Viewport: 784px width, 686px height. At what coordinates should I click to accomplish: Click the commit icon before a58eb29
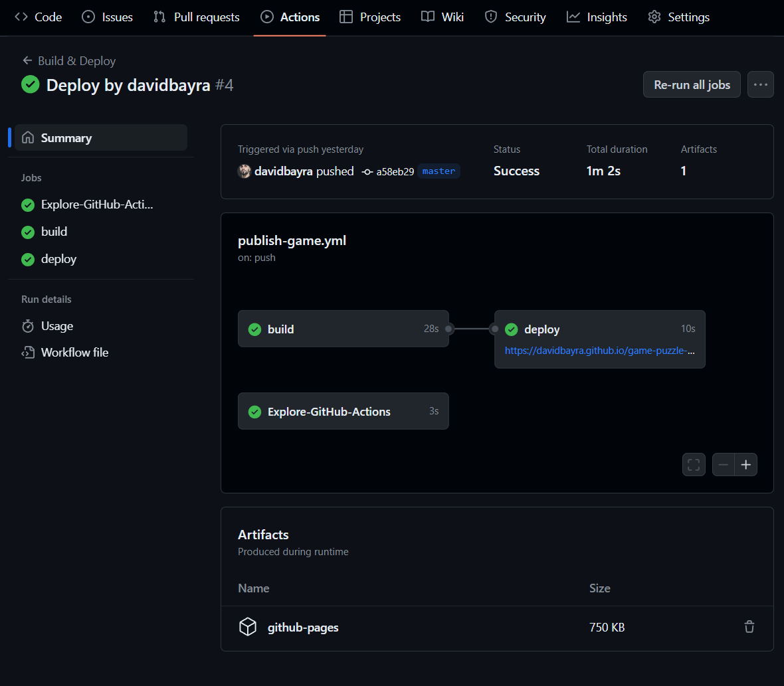click(367, 172)
